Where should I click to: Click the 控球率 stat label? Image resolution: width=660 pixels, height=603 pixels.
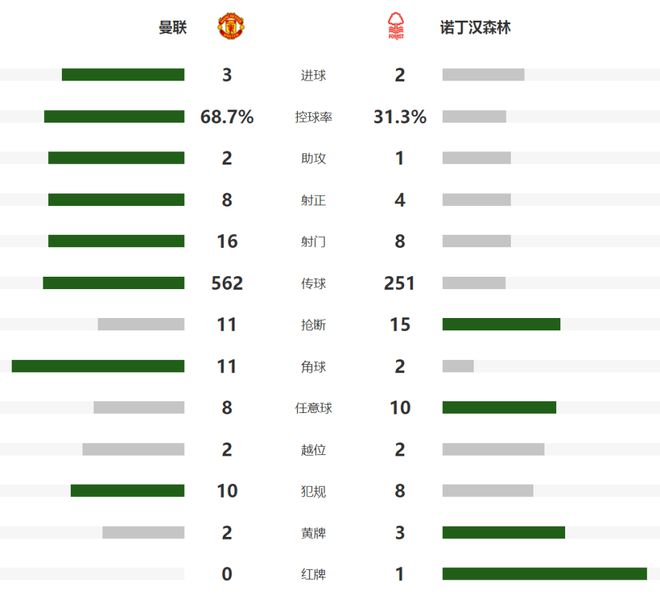tap(313, 117)
